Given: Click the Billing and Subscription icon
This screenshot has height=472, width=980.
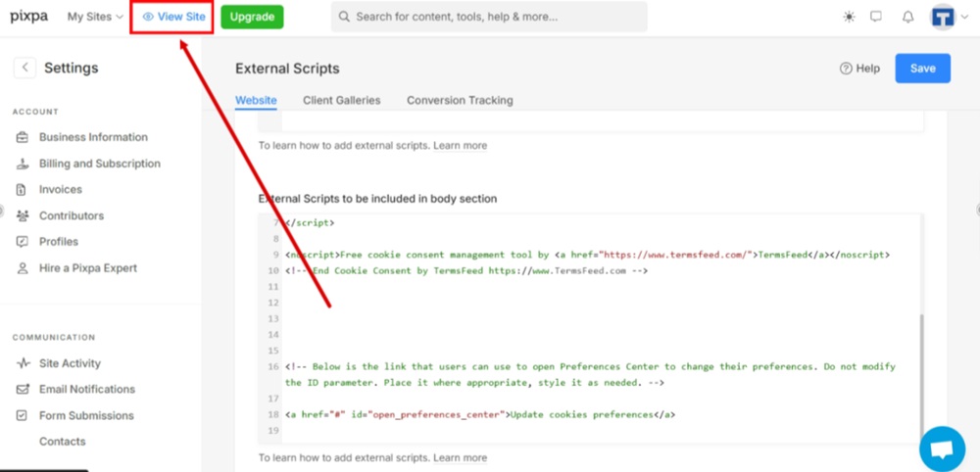Looking at the screenshot, I should click(x=23, y=164).
